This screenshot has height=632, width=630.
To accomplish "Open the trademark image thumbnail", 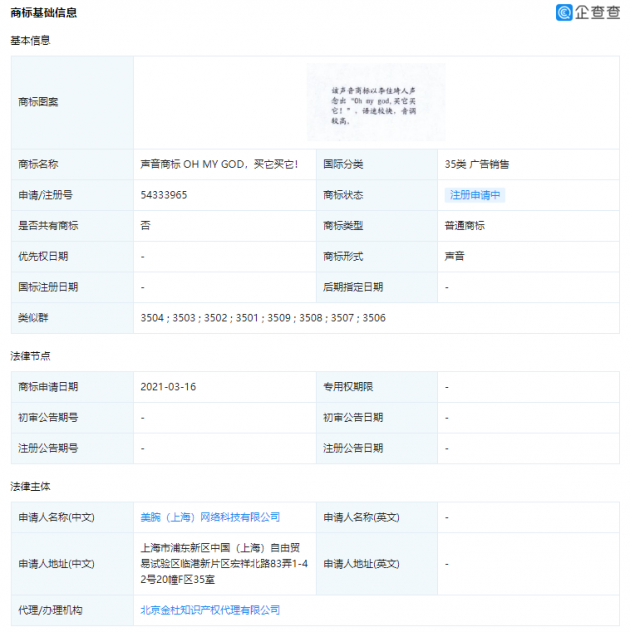I will tap(376, 102).
